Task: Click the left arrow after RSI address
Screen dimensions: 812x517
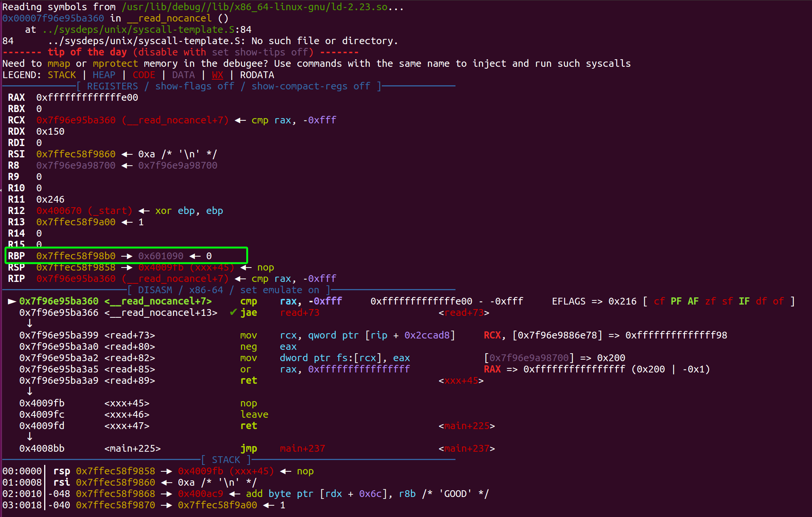Action: (127, 154)
